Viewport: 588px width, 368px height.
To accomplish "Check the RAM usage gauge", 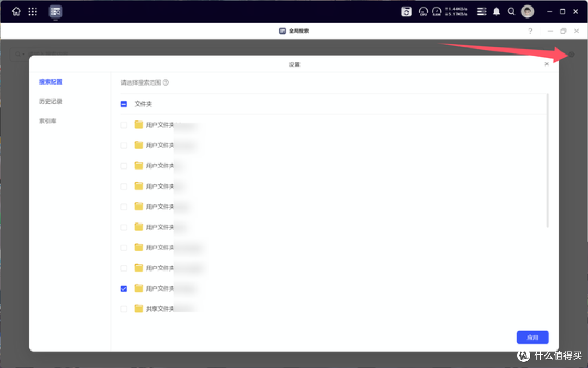I will point(437,11).
